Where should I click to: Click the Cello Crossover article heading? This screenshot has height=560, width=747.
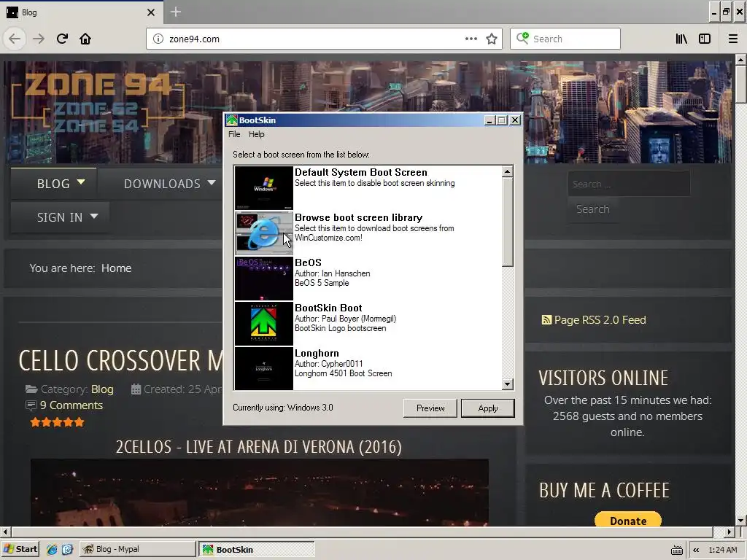(x=120, y=360)
